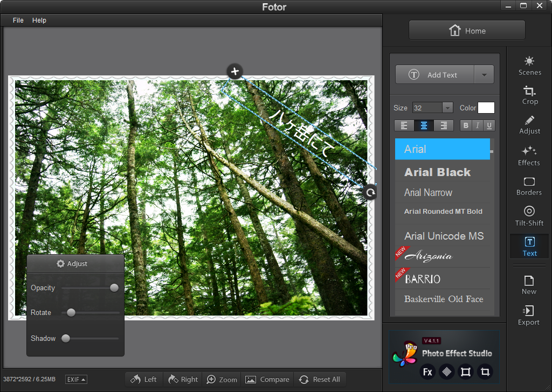Open the Adjust pencil tool in sidebar
The height and width of the screenshot is (392, 552).
[x=529, y=125]
